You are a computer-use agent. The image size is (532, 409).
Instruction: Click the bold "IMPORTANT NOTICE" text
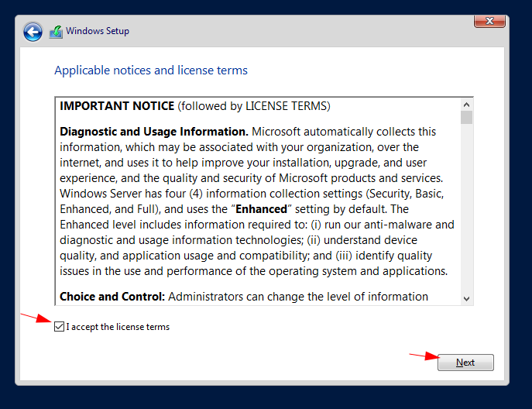[x=117, y=106]
